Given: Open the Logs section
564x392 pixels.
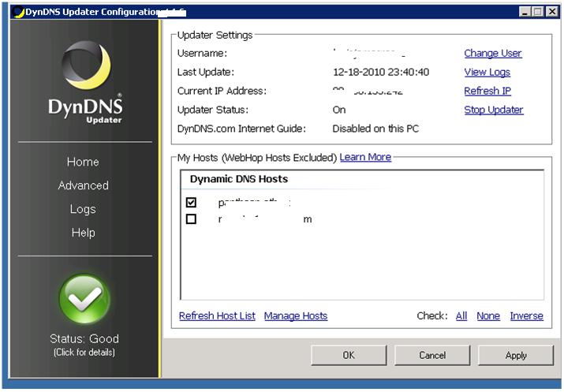Looking at the screenshot, I should click(x=83, y=209).
